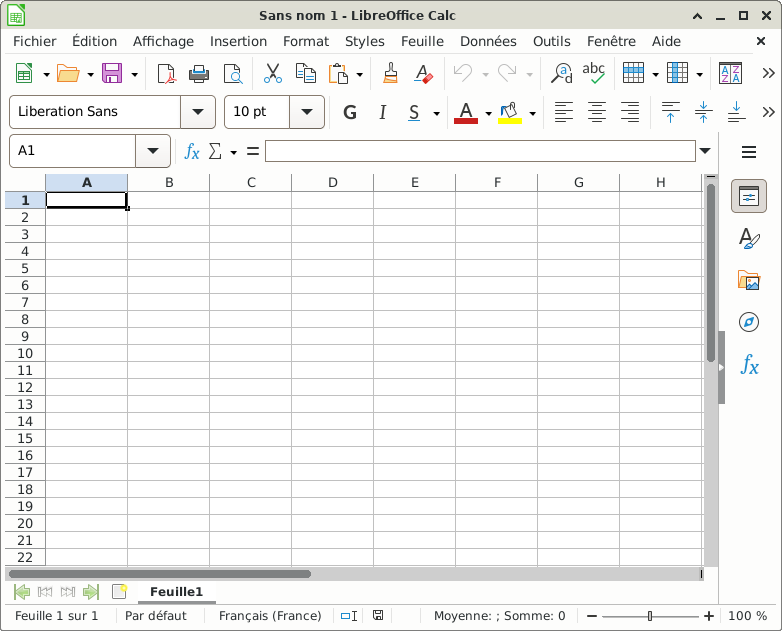Image resolution: width=782 pixels, height=631 pixels.
Task: Toggle bold with the G button
Action: (350, 112)
